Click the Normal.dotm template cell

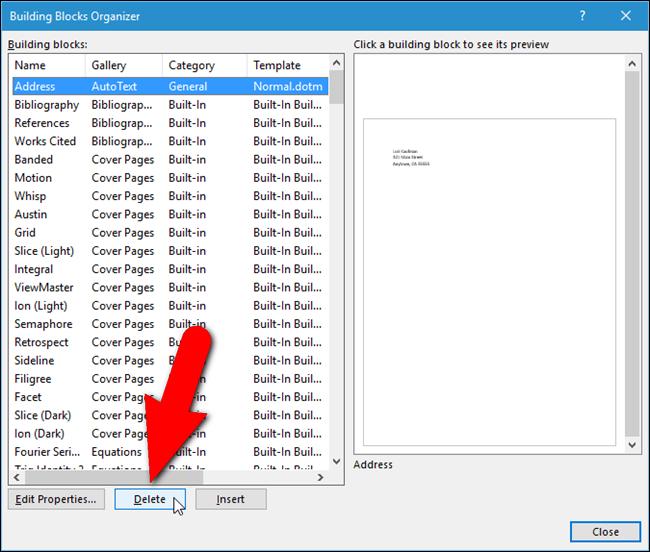point(288,86)
